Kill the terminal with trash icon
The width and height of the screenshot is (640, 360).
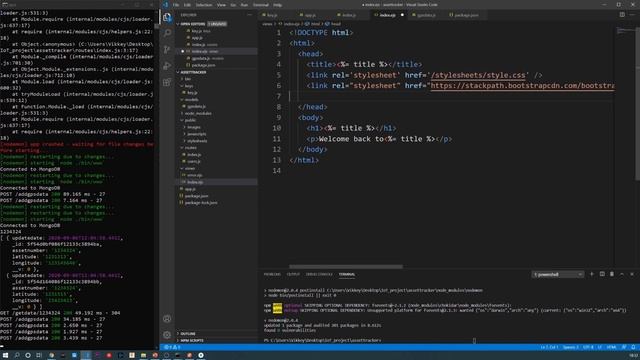pos(612,274)
